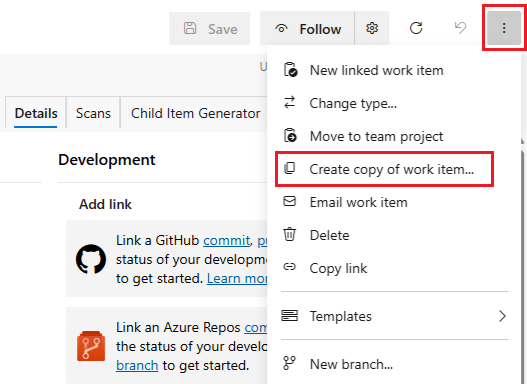Viewport: 527px width, 384px height.
Task: Revert changes with undo arrow
Action: (460, 28)
